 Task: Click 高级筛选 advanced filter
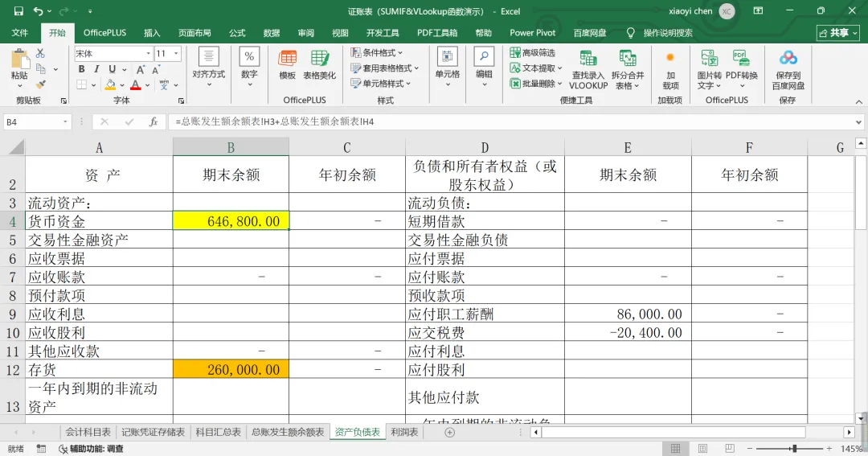click(x=533, y=52)
